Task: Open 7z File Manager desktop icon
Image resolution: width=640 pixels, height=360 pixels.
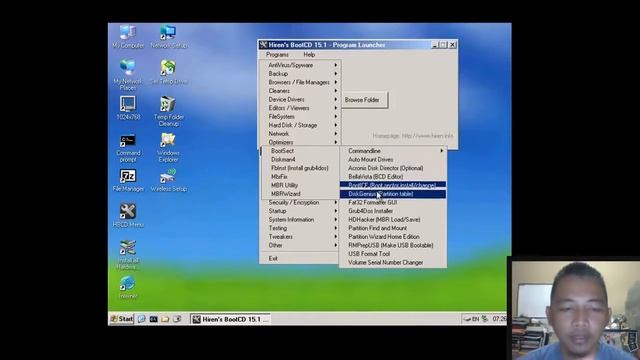Action: [128, 180]
